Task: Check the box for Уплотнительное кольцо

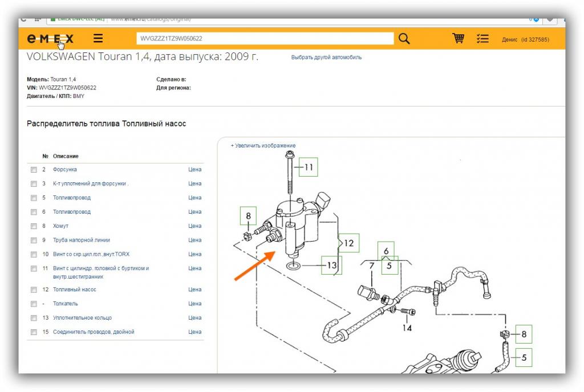Action: point(34,318)
